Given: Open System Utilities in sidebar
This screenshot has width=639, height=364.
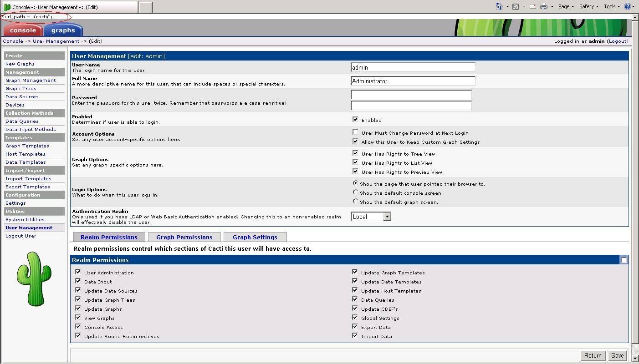Looking at the screenshot, I should pyautogui.click(x=25, y=219).
